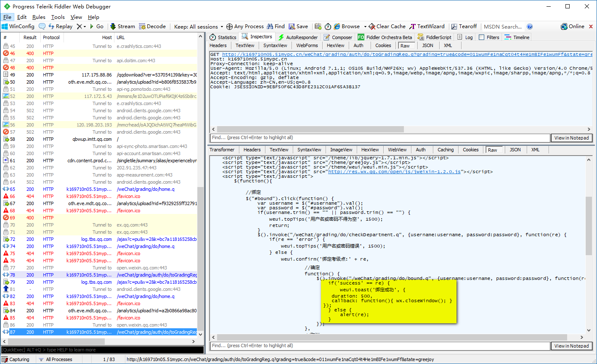
Task: Open the File menu
Action: pyautogui.click(x=8, y=17)
